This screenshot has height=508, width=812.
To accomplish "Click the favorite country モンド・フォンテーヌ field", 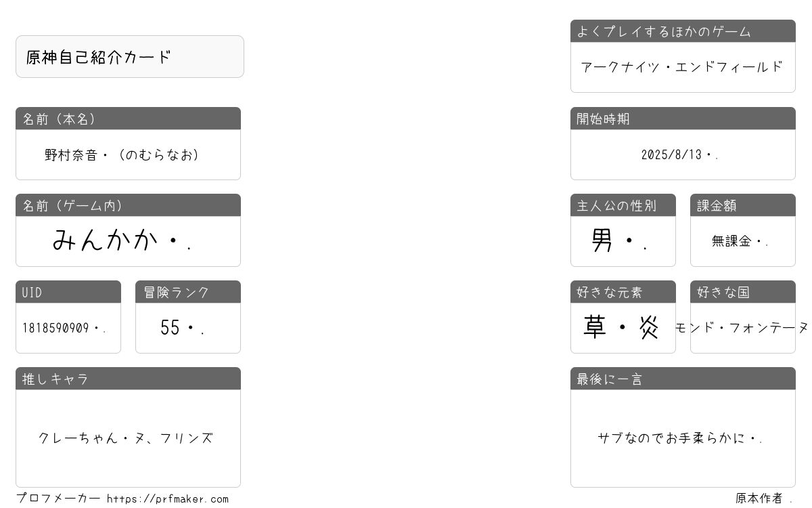I will tap(743, 328).
